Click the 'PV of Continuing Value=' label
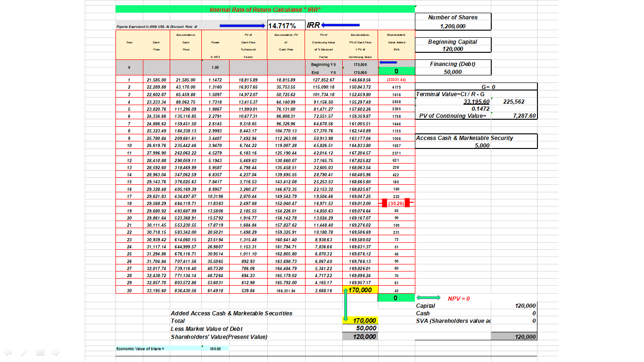This screenshot has width=644, height=362. coord(453,116)
